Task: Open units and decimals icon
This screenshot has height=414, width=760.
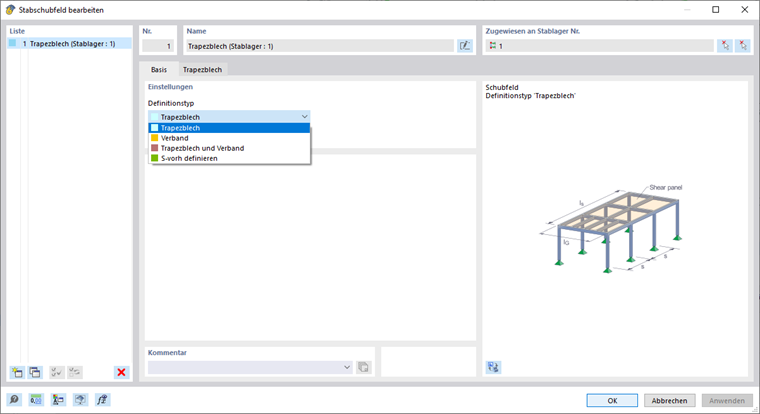Action: coord(36,399)
